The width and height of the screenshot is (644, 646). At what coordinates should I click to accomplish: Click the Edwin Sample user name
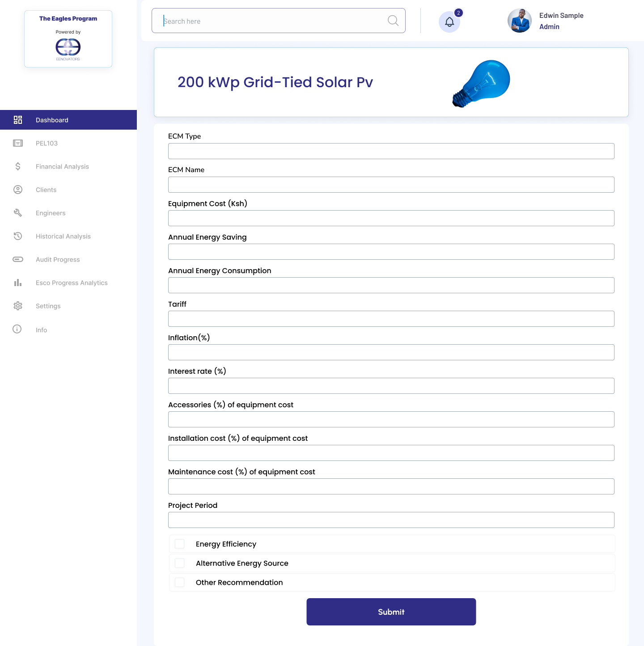[x=561, y=15]
